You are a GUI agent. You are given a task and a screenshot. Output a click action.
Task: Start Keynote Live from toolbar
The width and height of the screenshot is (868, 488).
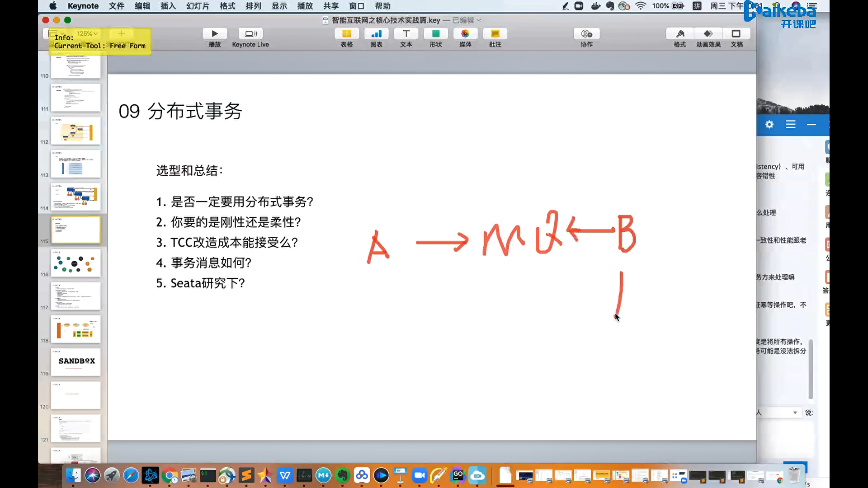point(250,34)
